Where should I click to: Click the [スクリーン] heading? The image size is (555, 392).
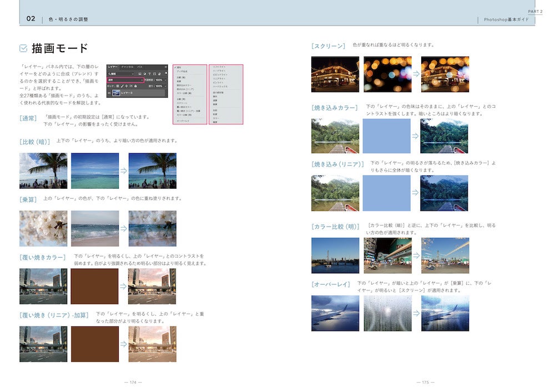(328, 46)
